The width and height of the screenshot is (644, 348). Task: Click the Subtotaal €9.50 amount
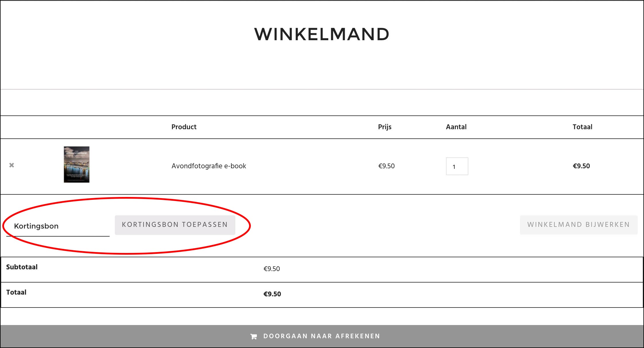tap(271, 269)
